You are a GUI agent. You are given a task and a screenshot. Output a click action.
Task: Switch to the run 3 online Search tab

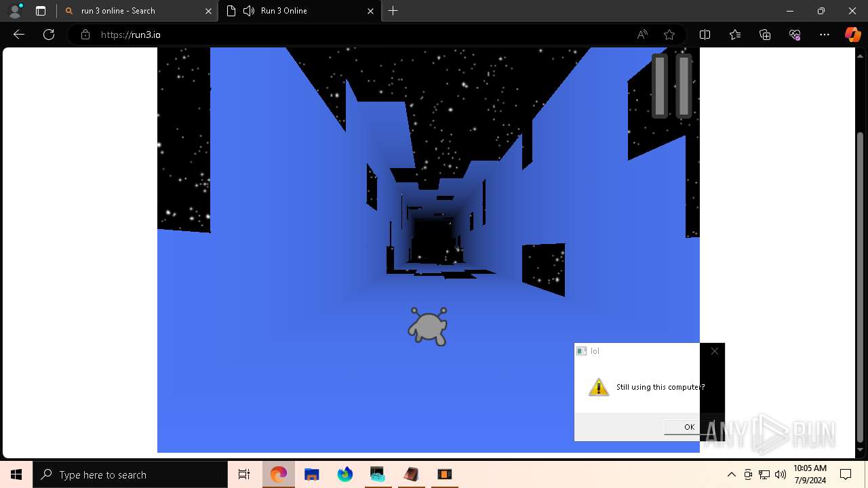tap(138, 11)
